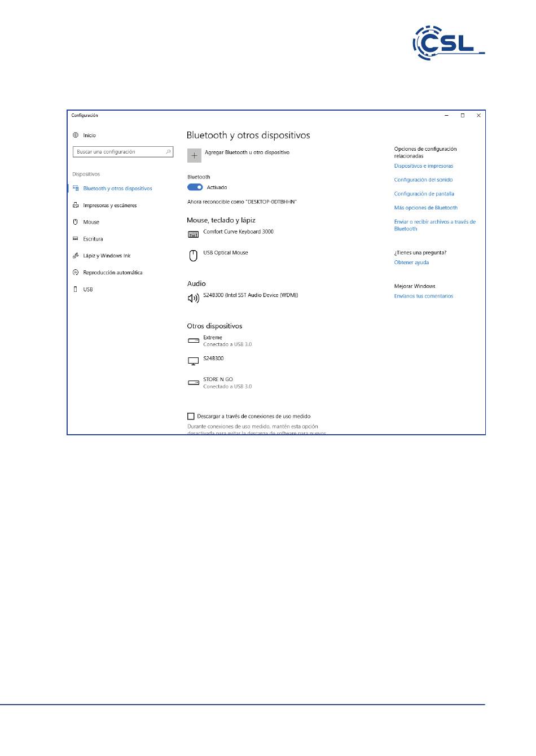Check 'Descargar a través de conexiones de uso medido'
This screenshot has width=536, height=756.
pyautogui.click(x=191, y=417)
